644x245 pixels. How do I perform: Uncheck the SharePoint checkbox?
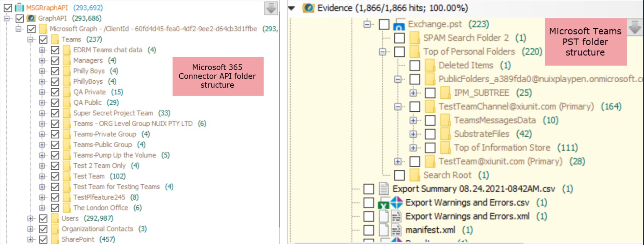pyautogui.click(x=43, y=239)
